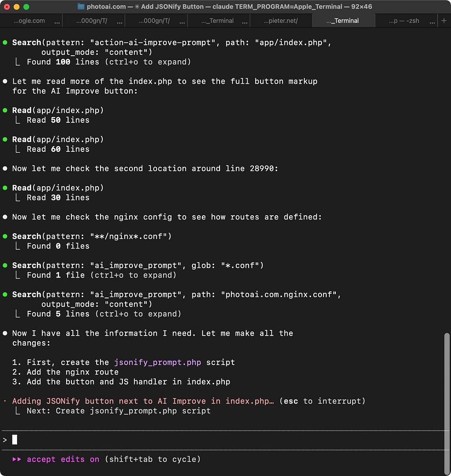Focus the Claude prompt input line
Screen dimensions: 451x476
click(225, 439)
